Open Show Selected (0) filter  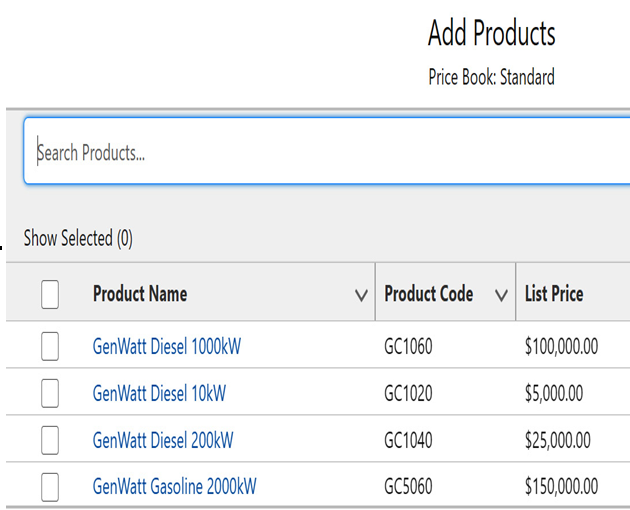tap(78, 238)
